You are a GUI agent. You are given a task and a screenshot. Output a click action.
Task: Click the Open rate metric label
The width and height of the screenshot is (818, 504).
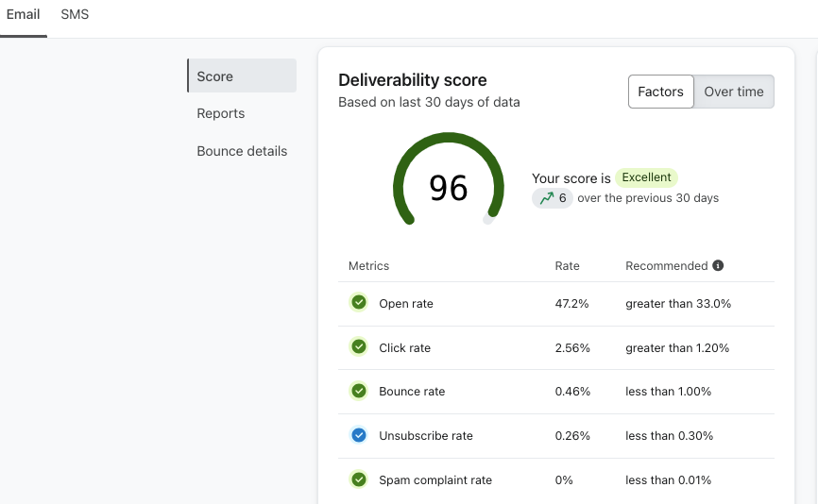pos(405,304)
